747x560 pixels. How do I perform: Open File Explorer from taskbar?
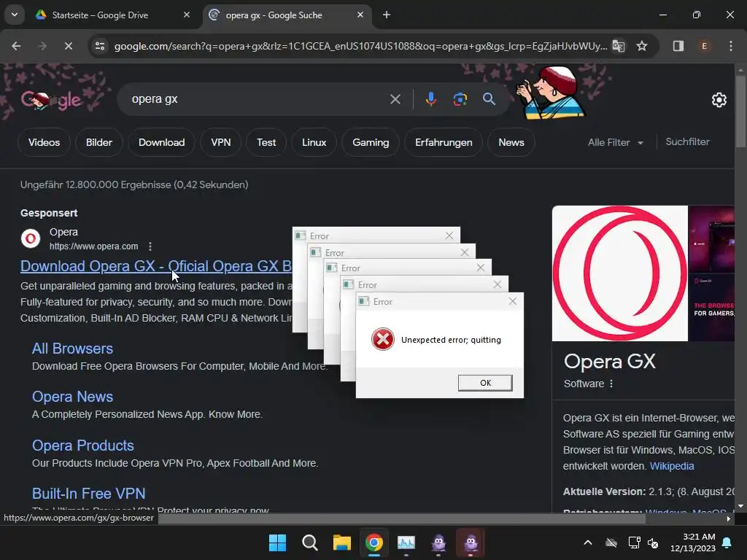pos(341,542)
